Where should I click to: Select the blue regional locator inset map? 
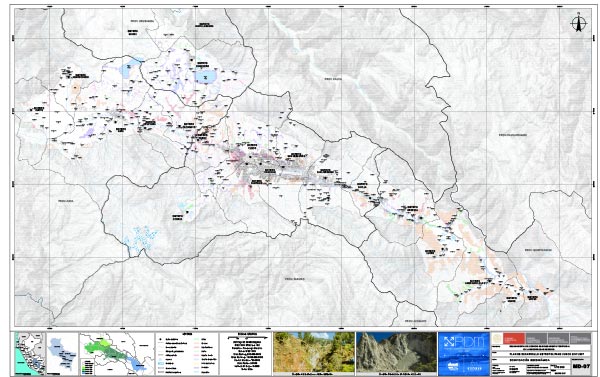coord(62,354)
